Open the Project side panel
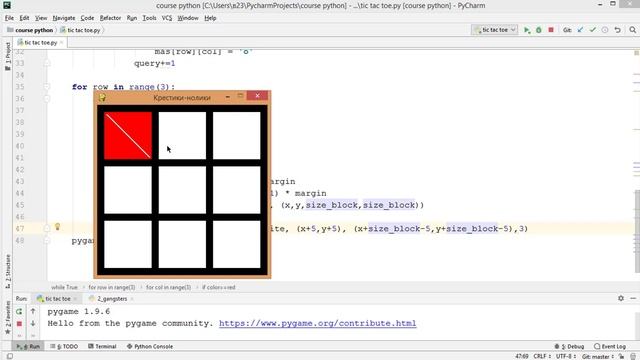Viewport: 640px width, 360px height. click(x=7, y=56)
